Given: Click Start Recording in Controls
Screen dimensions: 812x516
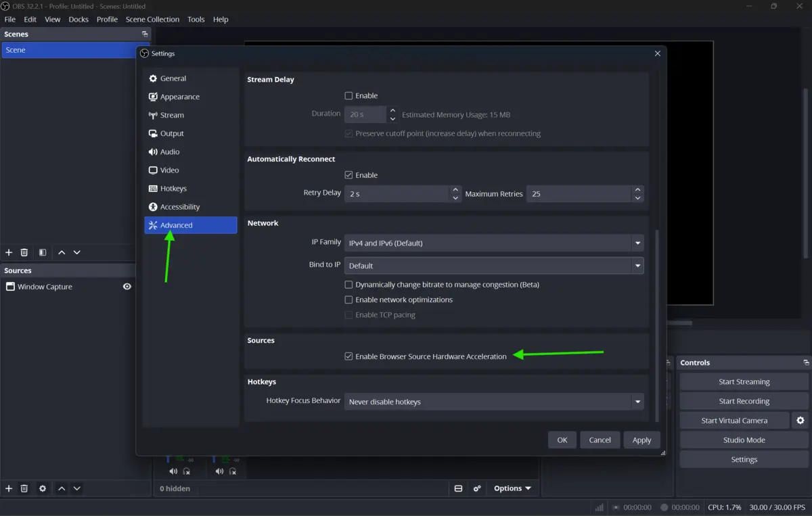Looking at the screenshot, I should pos(744,401).
